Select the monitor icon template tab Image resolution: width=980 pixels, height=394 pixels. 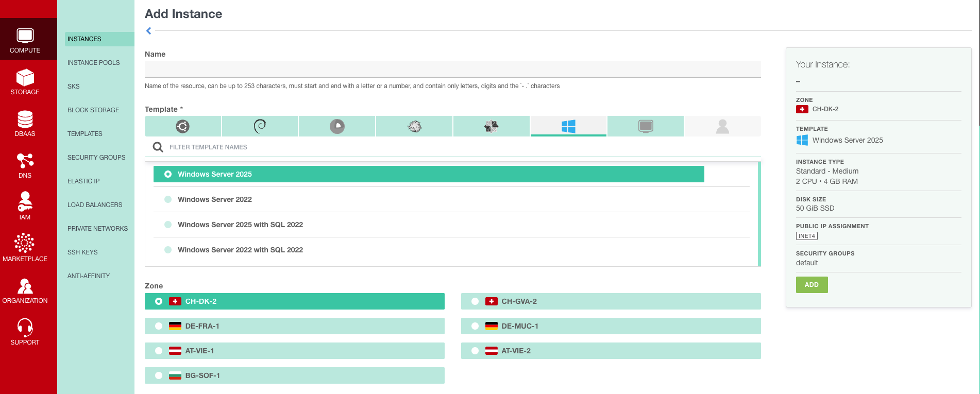pos(646,126)
